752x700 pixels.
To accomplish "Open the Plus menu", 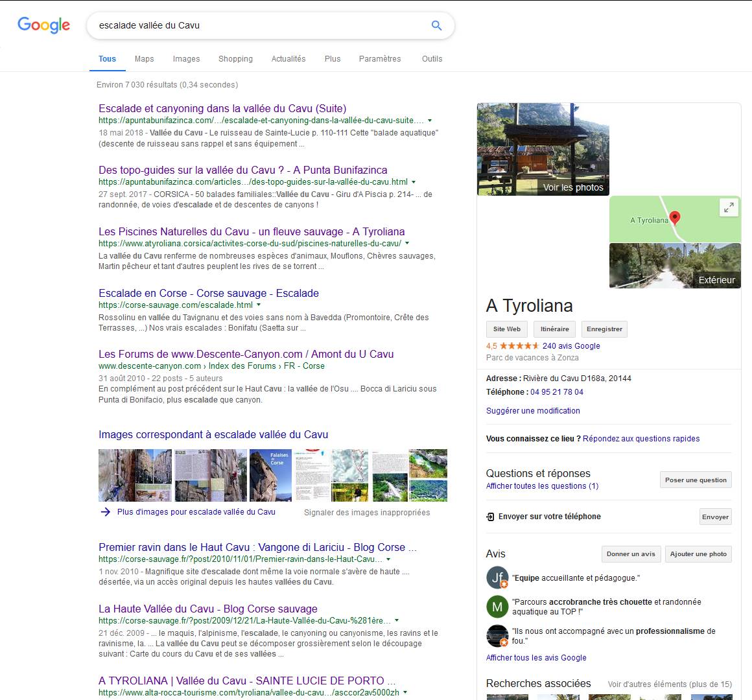I will 333,59.
